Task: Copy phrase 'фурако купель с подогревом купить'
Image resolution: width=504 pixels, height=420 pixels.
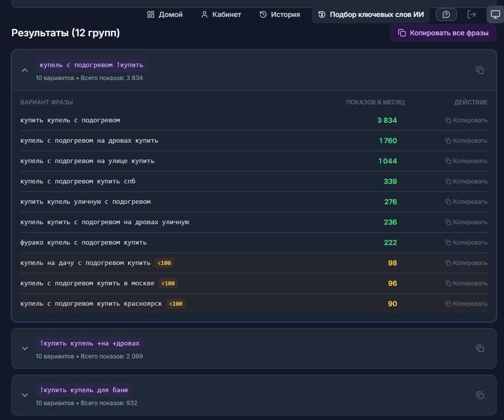Action: (x=466, y=243)
